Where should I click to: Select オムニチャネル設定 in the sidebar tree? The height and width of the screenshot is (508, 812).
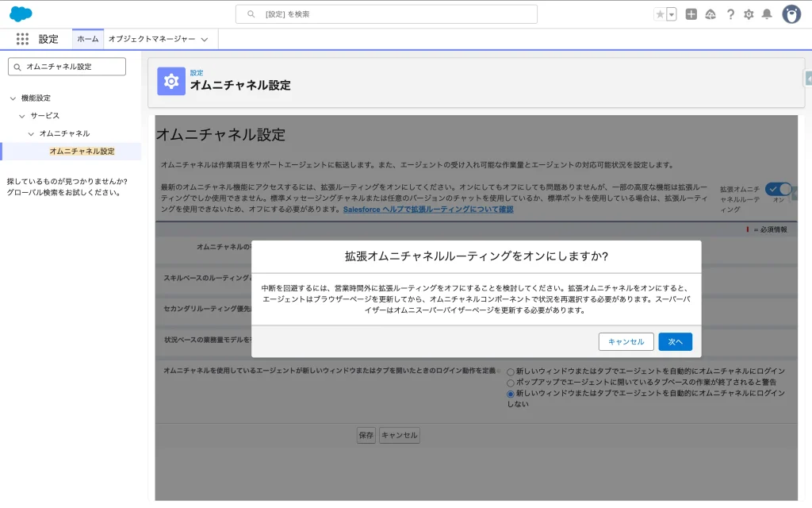pos(82,151)
